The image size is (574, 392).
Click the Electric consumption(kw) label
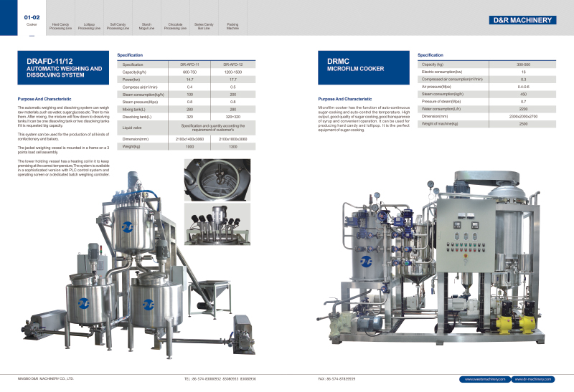[x=442, y=72]
